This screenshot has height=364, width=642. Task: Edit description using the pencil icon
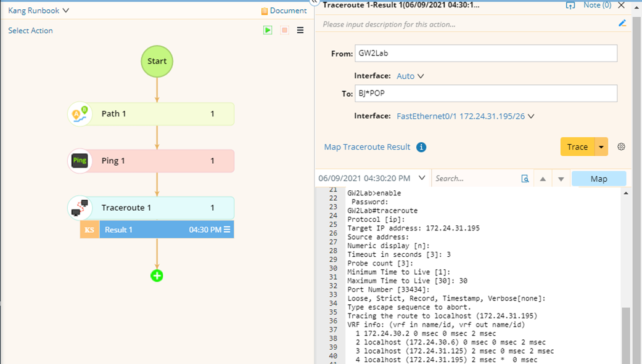click(x=622, y=23)
